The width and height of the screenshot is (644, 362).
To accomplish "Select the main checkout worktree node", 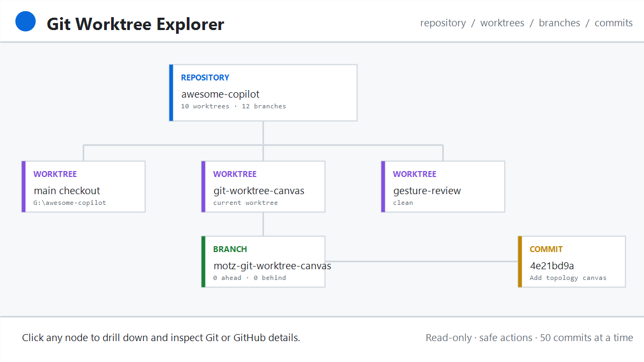I will tap(83, 187).
